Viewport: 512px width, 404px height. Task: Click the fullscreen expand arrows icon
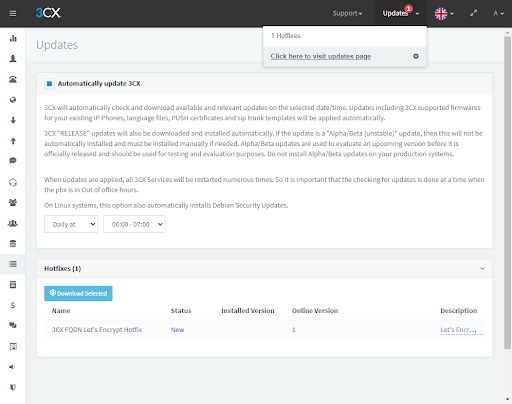point(473,13)
